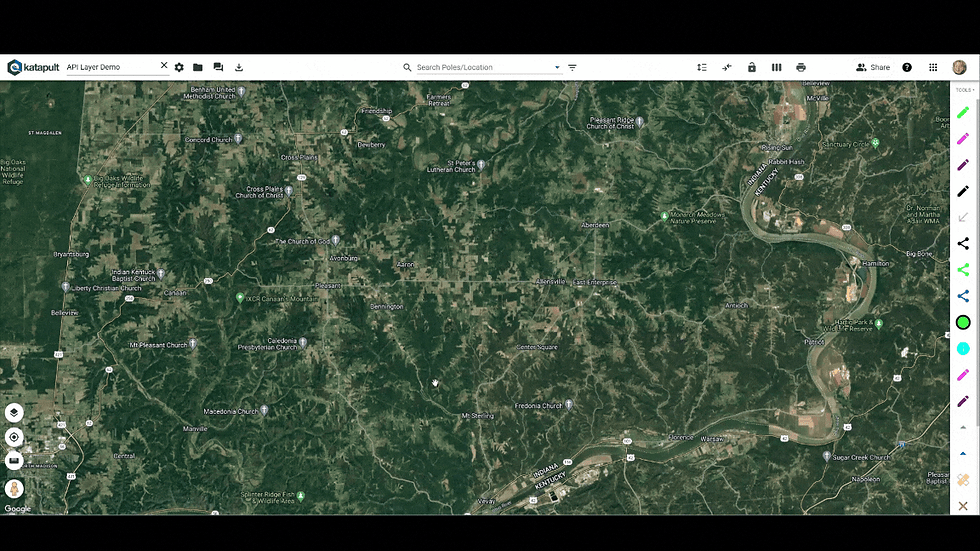
Task: Toggle the job lock icon
Action: pyautogui.click(x=752, y=67)
